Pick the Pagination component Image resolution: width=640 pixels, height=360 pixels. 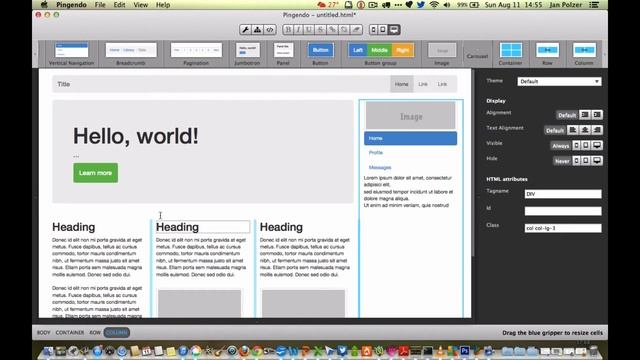click(x=196, y=54)
